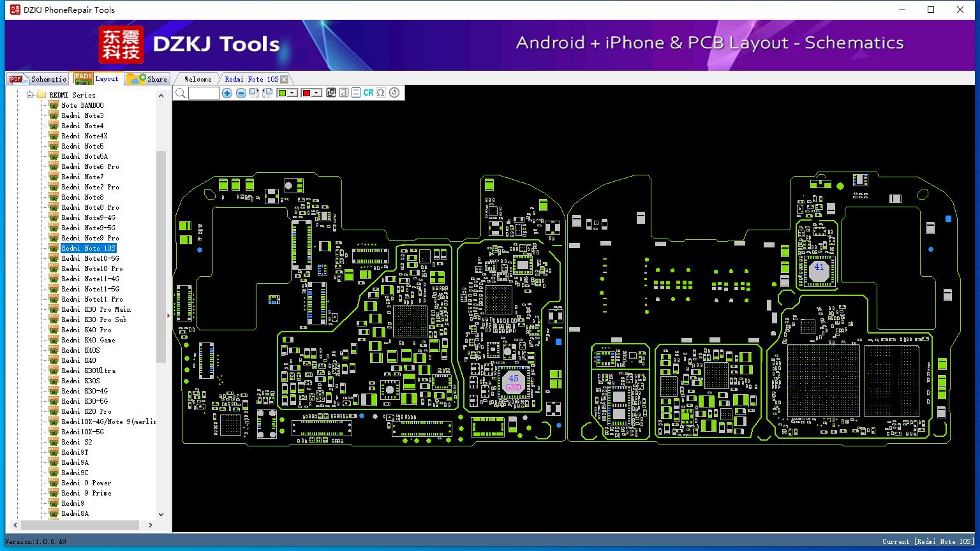The image size is (980, 551).
Task: Zoom in with the blue plus button
Action: (x=227, y=93)
